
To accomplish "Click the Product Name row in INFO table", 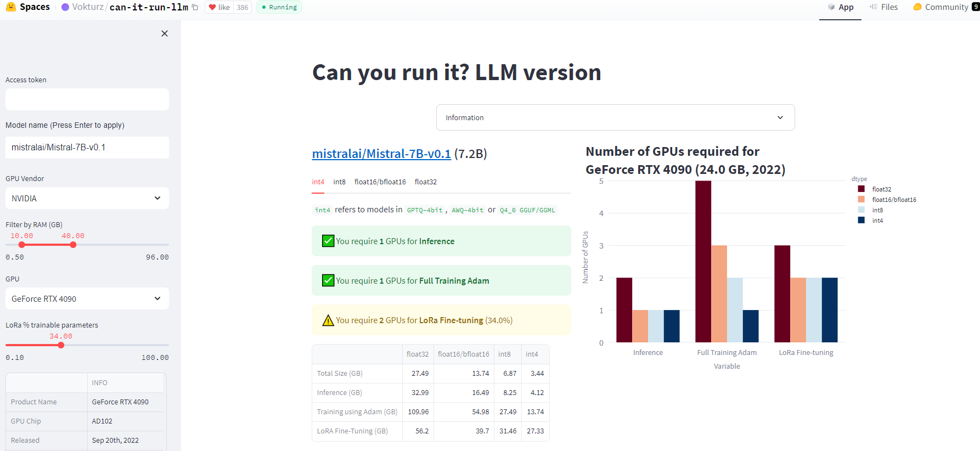I will pos(86,402).
